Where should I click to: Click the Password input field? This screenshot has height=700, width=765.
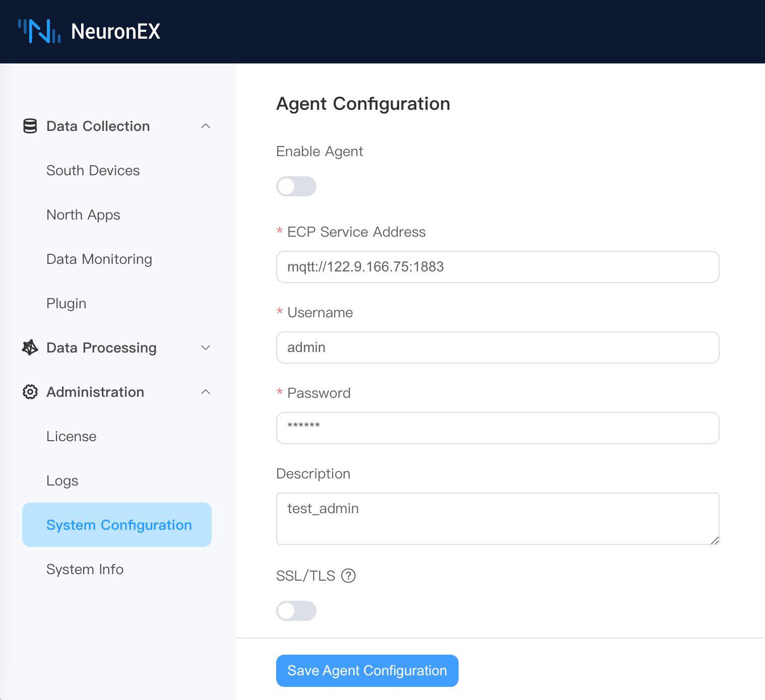click(x=497, y=428)
